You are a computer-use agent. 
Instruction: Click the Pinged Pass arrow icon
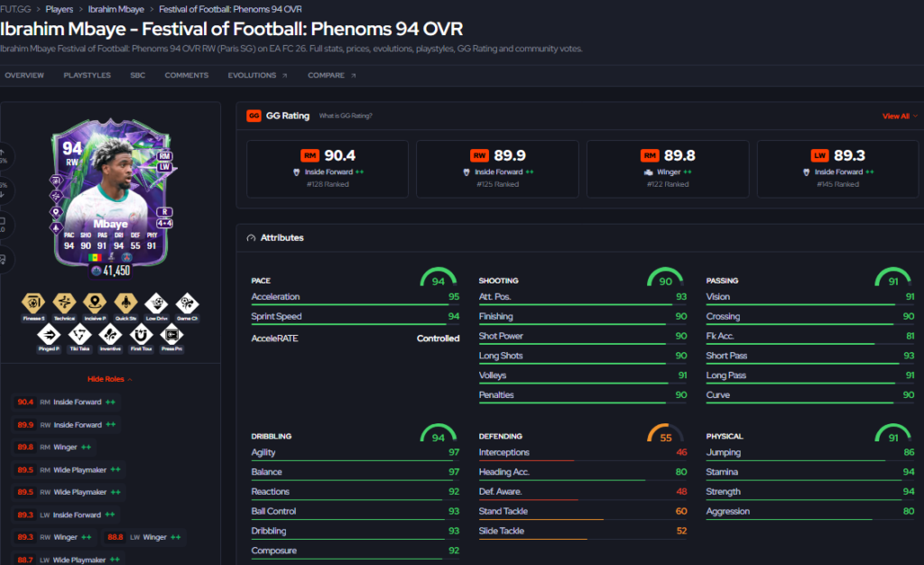(x=49, y=335)
